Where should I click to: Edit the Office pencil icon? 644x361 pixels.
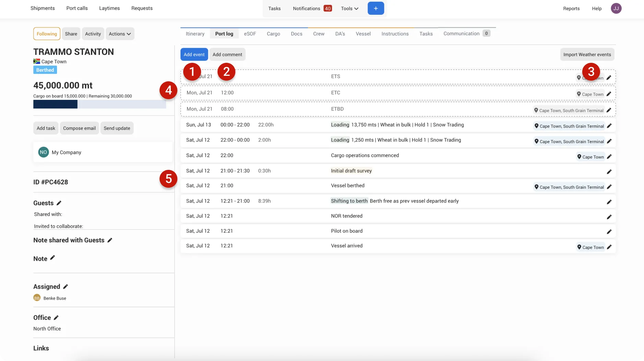(56, 317)
